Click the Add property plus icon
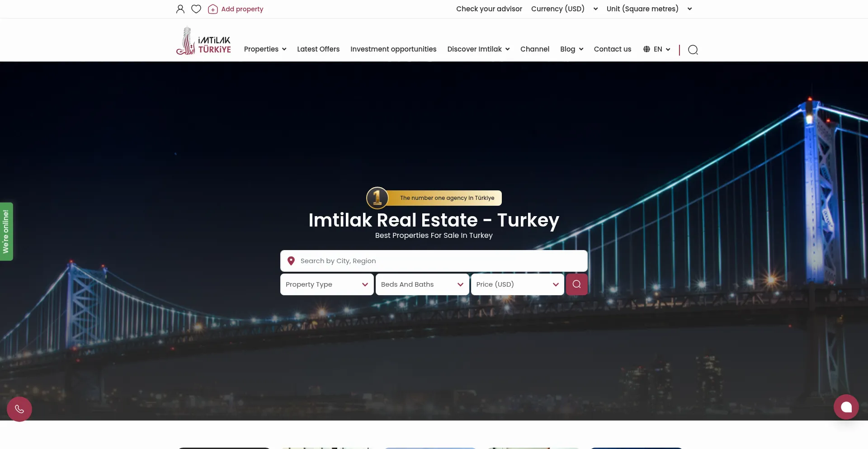The width and height of the screenshot is (868, 449). click(213, 9)
